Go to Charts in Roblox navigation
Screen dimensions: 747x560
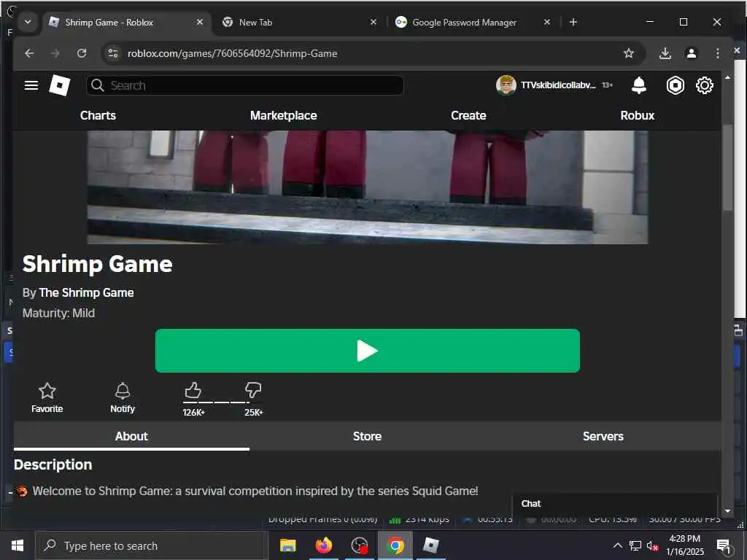98,115
